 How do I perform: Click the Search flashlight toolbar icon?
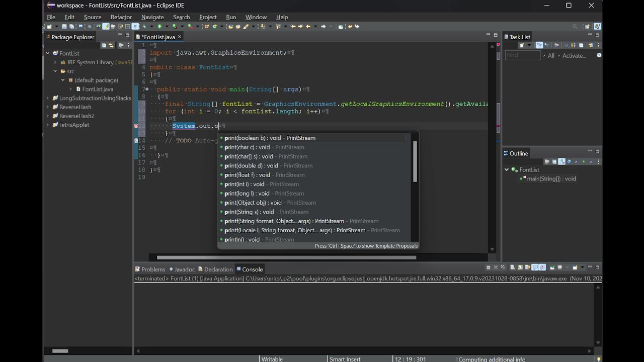246,26
